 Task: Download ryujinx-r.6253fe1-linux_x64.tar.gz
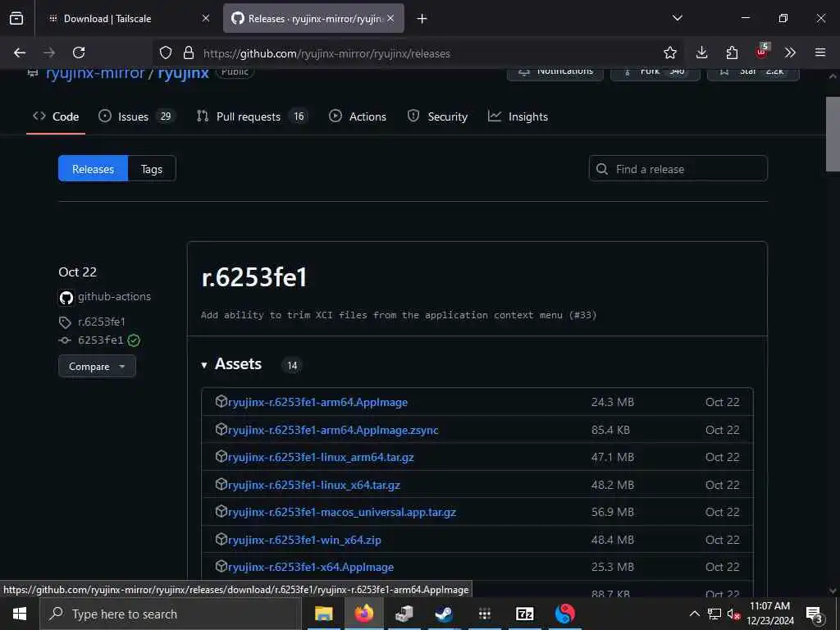[314, 485]
